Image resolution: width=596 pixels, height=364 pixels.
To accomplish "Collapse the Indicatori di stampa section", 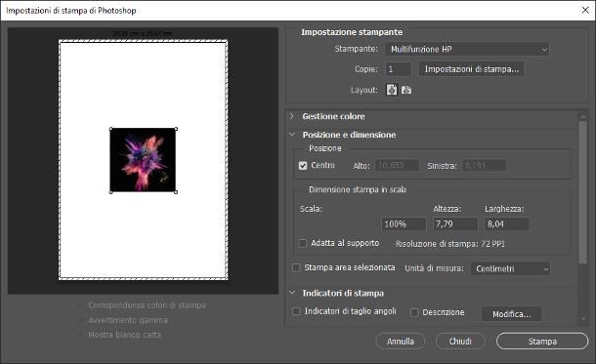I will pos(292,293).
